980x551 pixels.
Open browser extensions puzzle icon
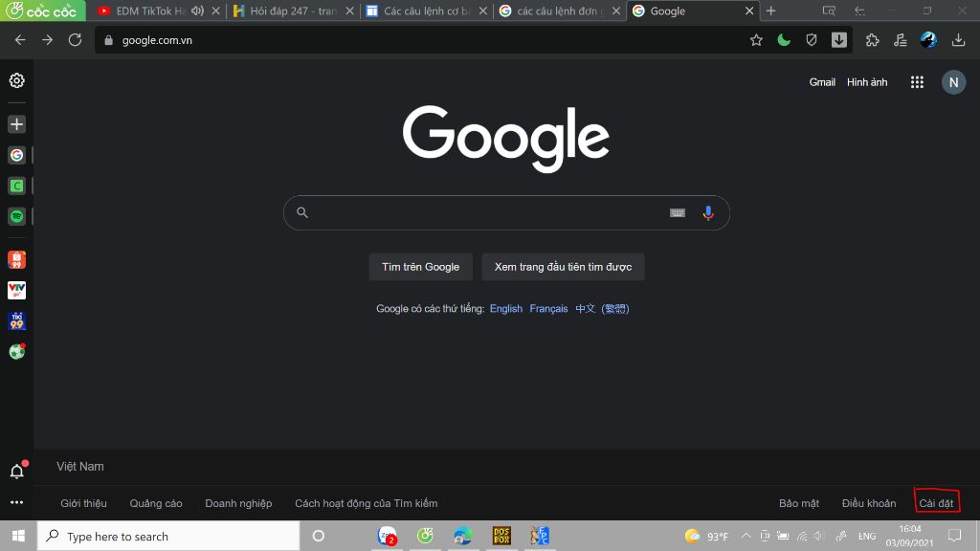[x=872, y=40]
